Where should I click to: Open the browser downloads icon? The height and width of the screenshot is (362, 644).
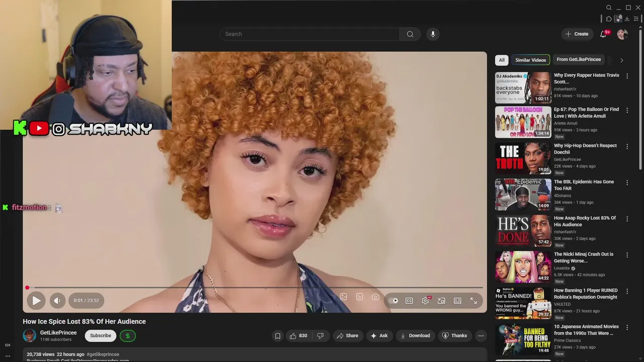627,19
